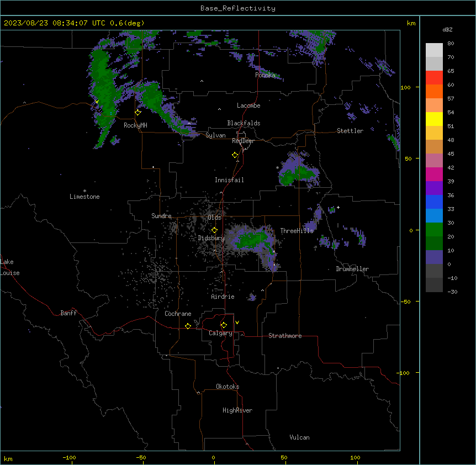The height and width of the screenshot is (465, 476).
Task: Click the Didsbury town label
Action: 211,238
